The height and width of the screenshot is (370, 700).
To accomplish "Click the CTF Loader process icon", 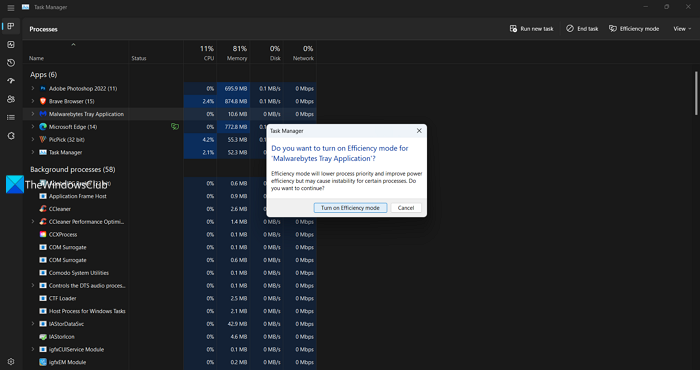I will pos(43,298).
